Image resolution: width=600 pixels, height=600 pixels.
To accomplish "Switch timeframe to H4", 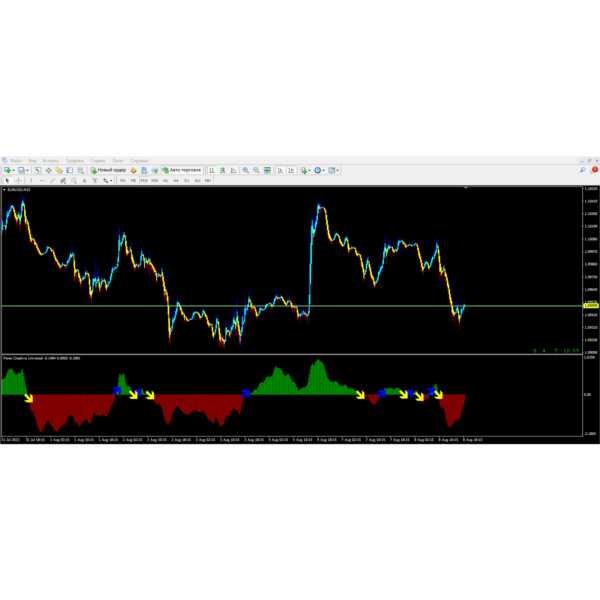I will tap(176, 181).
